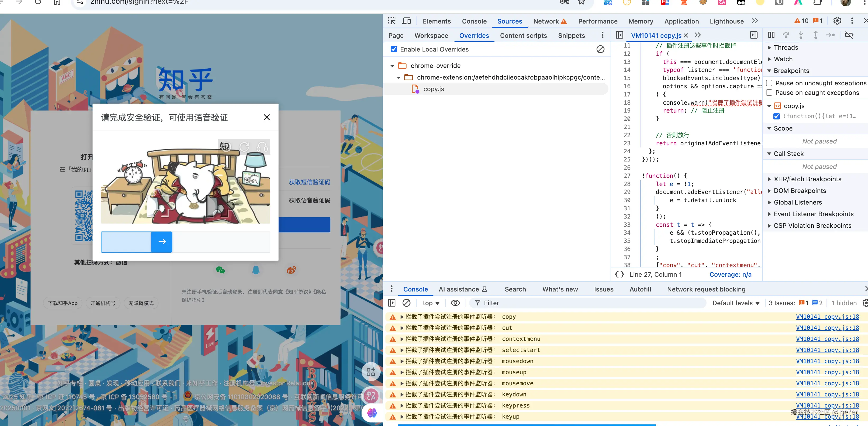Click the deactivate breakpoints icon
This screenshot has width=868, height=426.
point(849,35)
